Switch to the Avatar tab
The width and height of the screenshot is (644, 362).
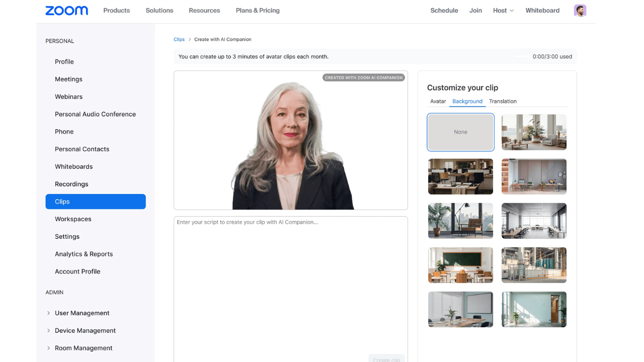[x=438, y=101]
